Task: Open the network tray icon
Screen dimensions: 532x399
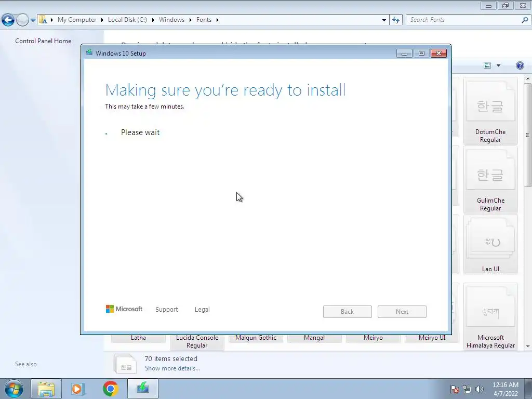Action: click(x=467, y=389)
